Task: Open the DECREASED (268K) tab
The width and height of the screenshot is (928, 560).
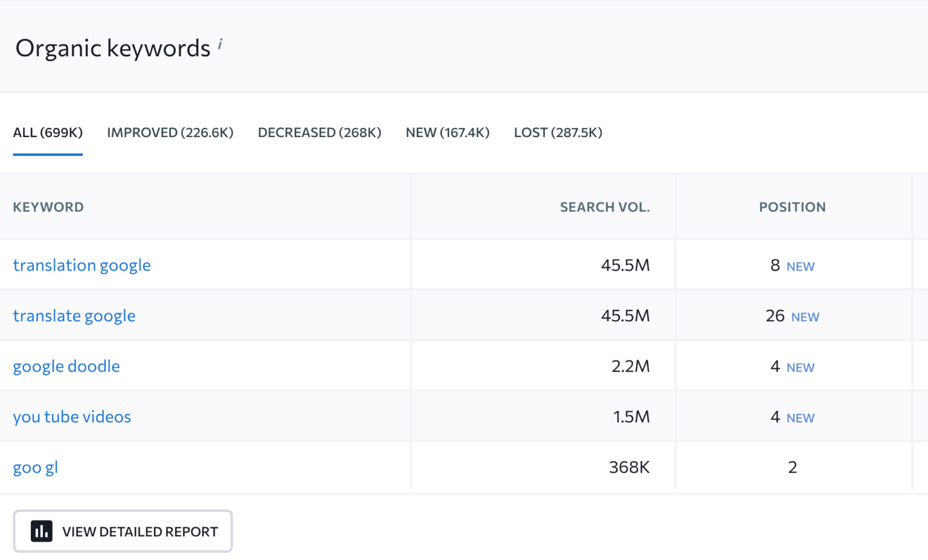Action: tap(320, 132)
